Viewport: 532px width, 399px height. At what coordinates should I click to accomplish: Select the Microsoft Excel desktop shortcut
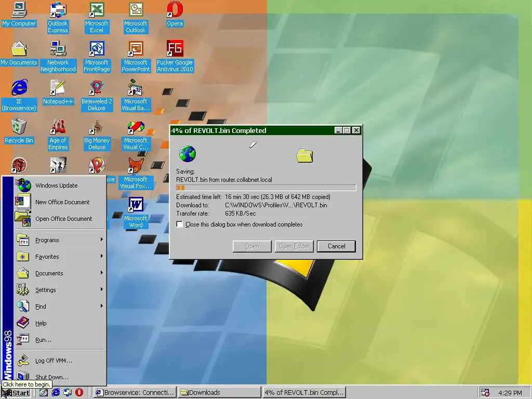point(97,18)
